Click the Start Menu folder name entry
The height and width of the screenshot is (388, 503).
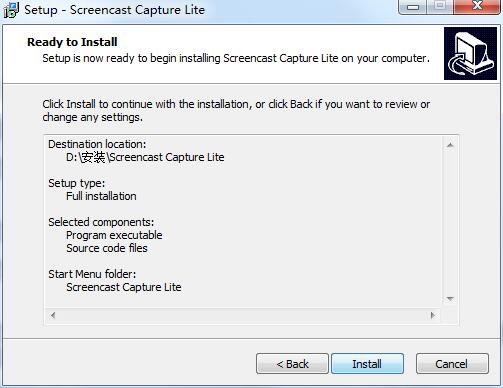124,287
